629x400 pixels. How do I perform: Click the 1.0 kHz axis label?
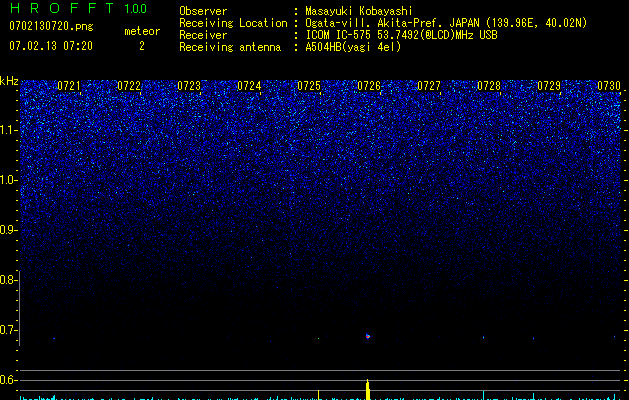8,180
